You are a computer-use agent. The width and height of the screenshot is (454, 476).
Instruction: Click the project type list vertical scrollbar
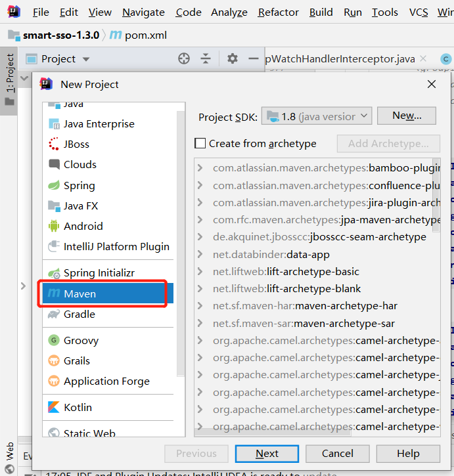(x=181, y=244)
